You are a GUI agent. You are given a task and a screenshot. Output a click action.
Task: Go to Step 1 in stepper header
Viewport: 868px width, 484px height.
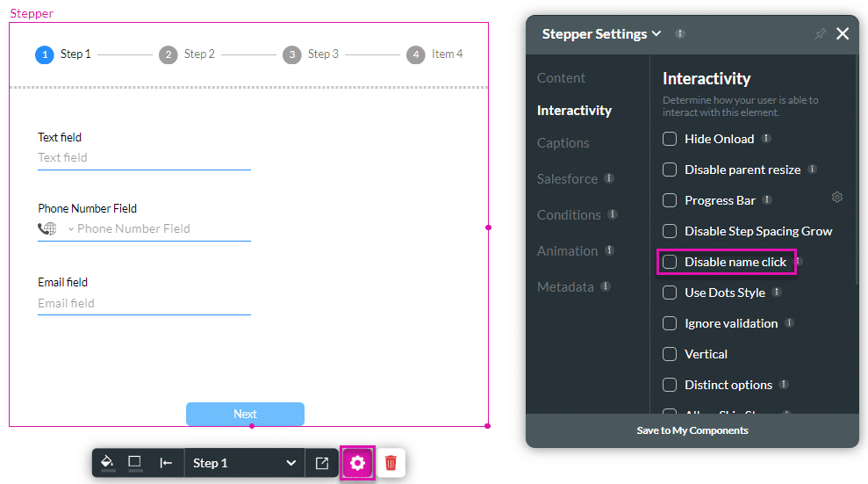pyautogui.click(x=63, y=54)
